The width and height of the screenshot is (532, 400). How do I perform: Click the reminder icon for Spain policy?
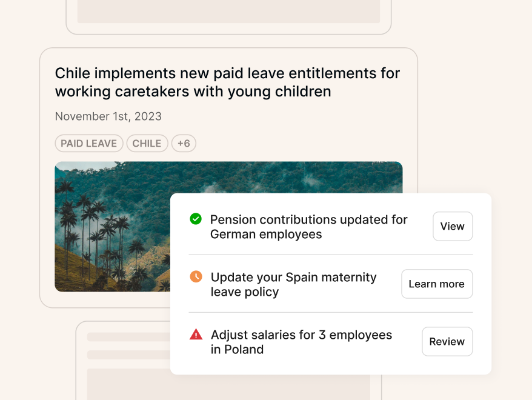point(195,276)
